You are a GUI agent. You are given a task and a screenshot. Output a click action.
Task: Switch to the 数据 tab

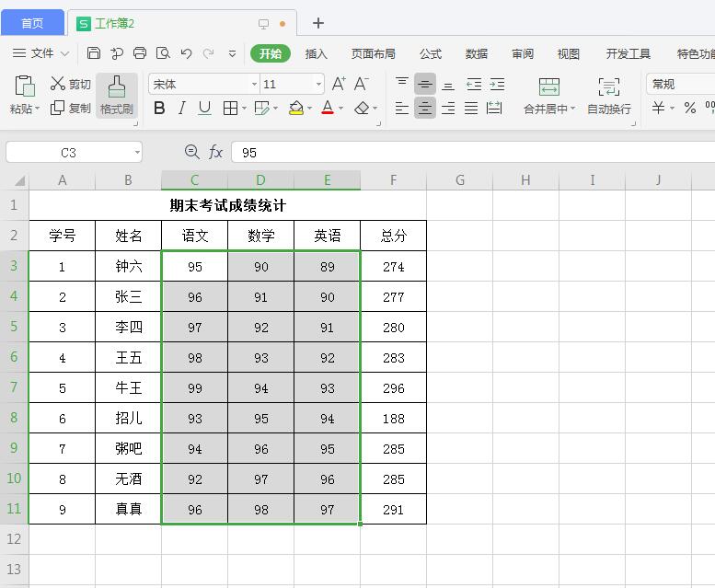(477, 53)
